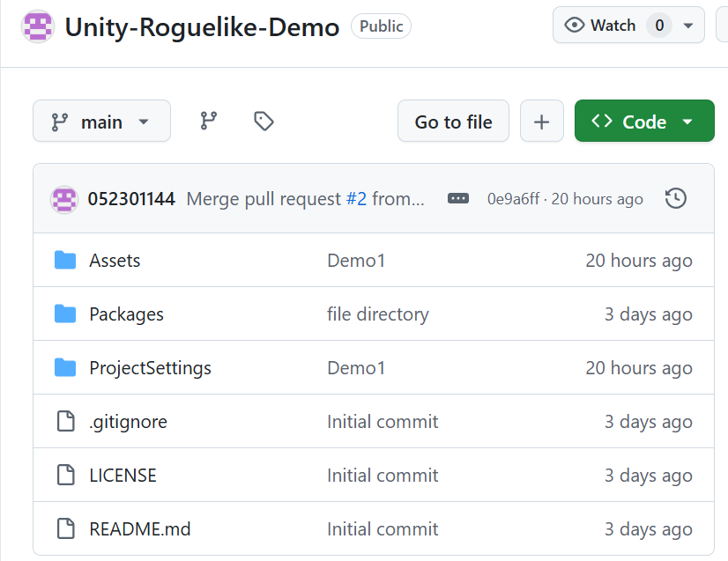Click the code brackets icon on Code button
Screen dimensions: 728x561
click(x=602, y=122)
